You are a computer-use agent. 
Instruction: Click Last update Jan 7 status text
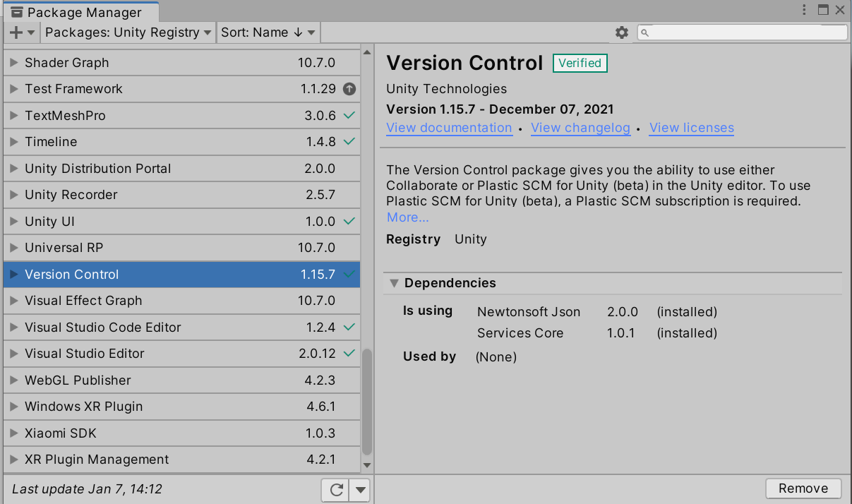(x=88, y=488)
